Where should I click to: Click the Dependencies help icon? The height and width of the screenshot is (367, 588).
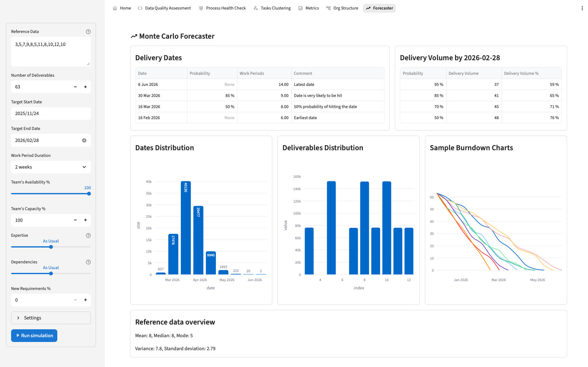(88, 262)
